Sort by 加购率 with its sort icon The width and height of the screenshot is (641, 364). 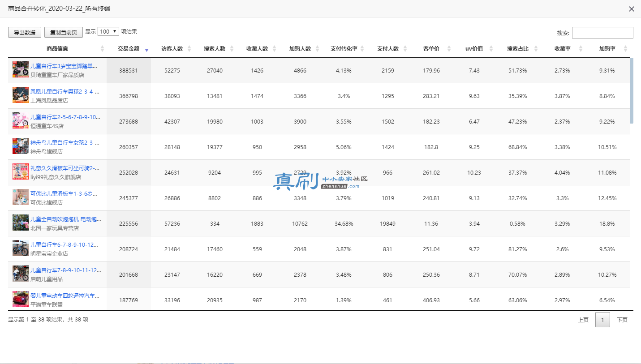625,49
